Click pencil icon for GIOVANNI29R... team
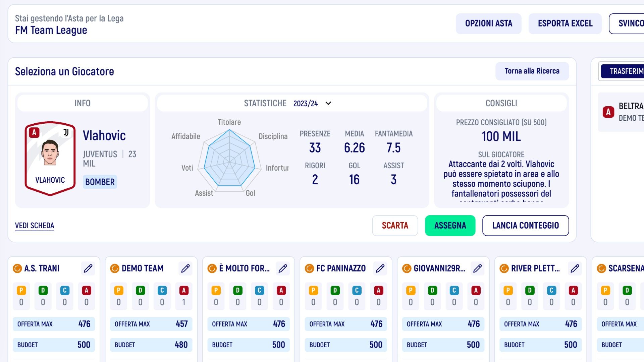The width and height of the screenshot is (644, 362). 477,268
